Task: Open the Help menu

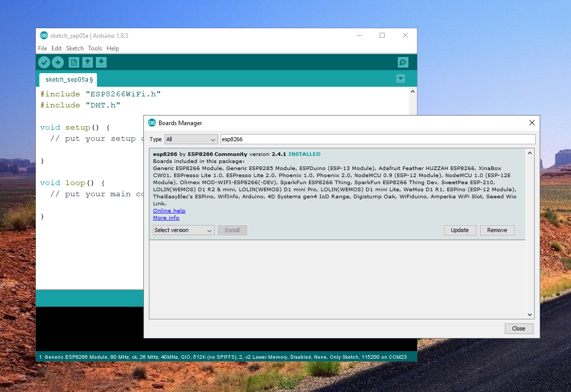Action: [113, 48]
